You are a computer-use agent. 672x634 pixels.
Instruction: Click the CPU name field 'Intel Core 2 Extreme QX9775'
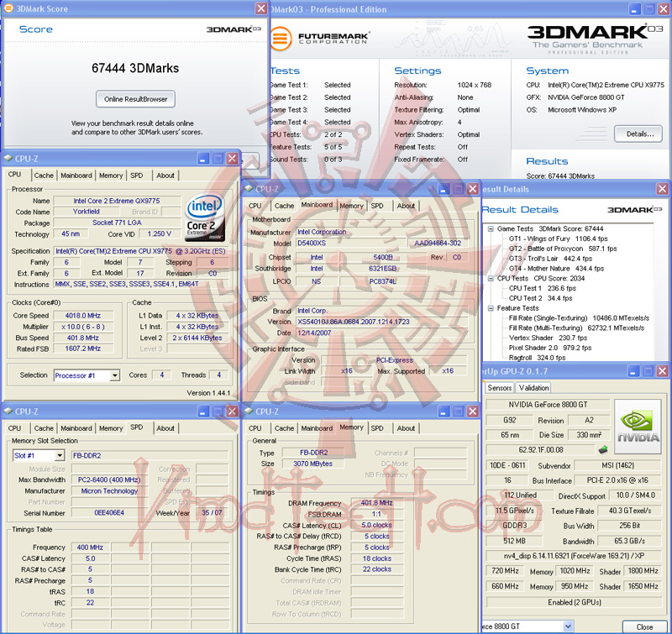pos(117,201)
